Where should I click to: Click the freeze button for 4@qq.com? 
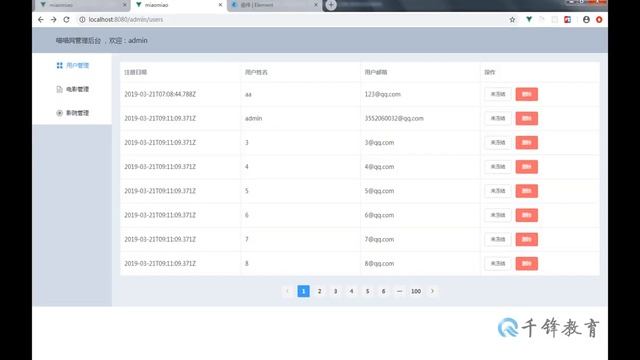pos(498,167)
